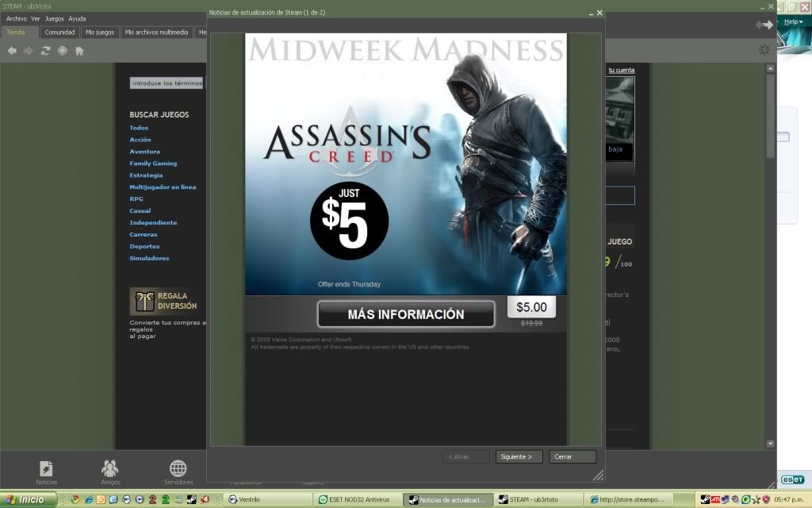Open the Ayuda menu
812x508 pixels.
77,19
